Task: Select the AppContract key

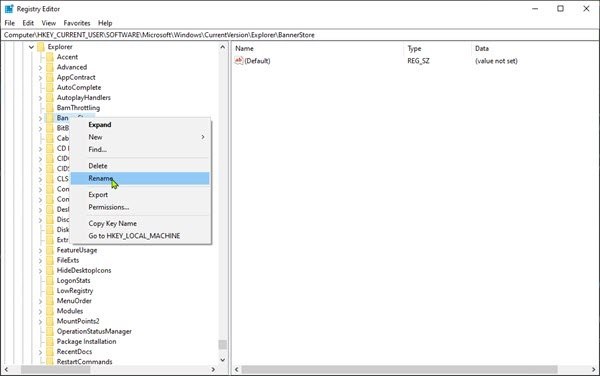Action: point(76,77)
